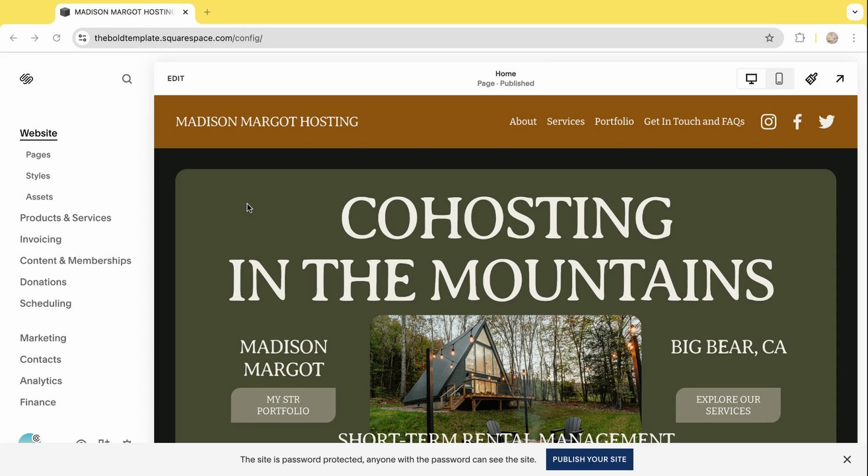Open the site styles paintbrush
Image resolution: width=868 pixels, height=476 pixels.
[x=811, y=79]
